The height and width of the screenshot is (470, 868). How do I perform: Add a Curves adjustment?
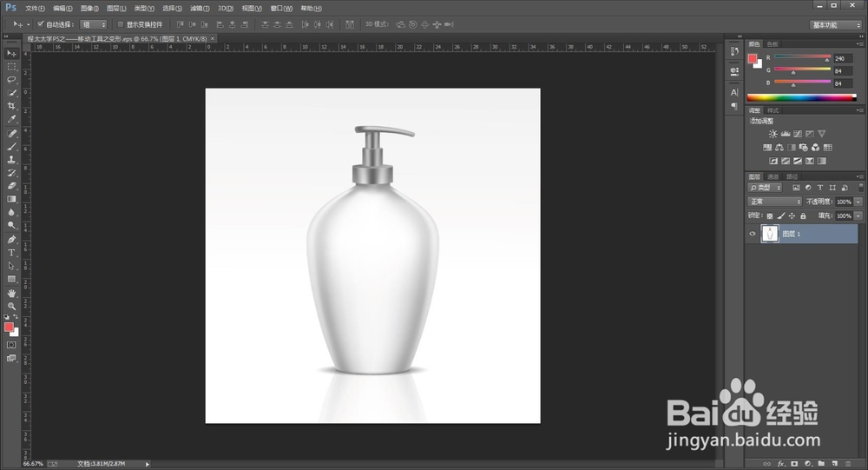(797, 134)
